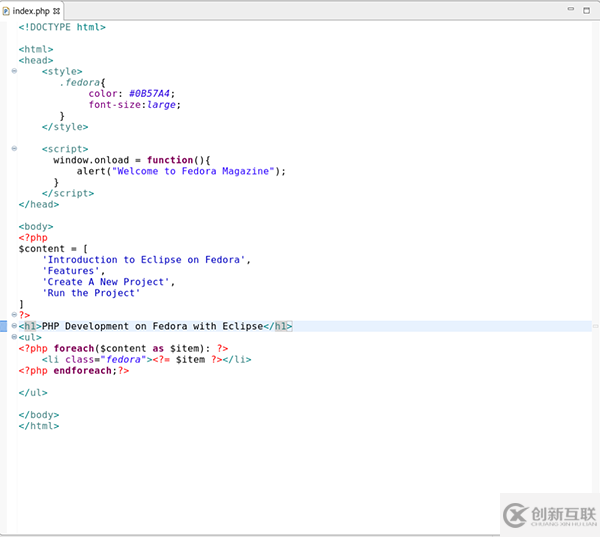The width and height of the screenshot is (600, 537).
Task: Click 'Run the Project' string
Action: click(x=91, y=293)
